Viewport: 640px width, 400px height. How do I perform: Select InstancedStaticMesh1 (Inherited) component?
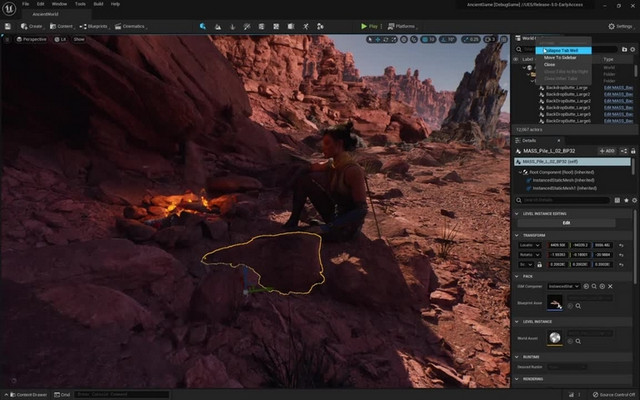pos(564,188)
